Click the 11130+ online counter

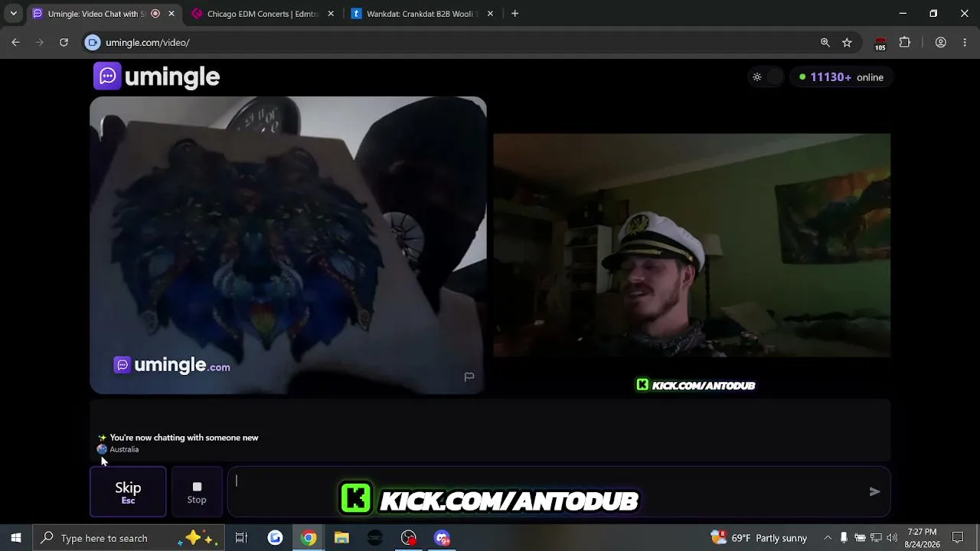tap(841, 77)
